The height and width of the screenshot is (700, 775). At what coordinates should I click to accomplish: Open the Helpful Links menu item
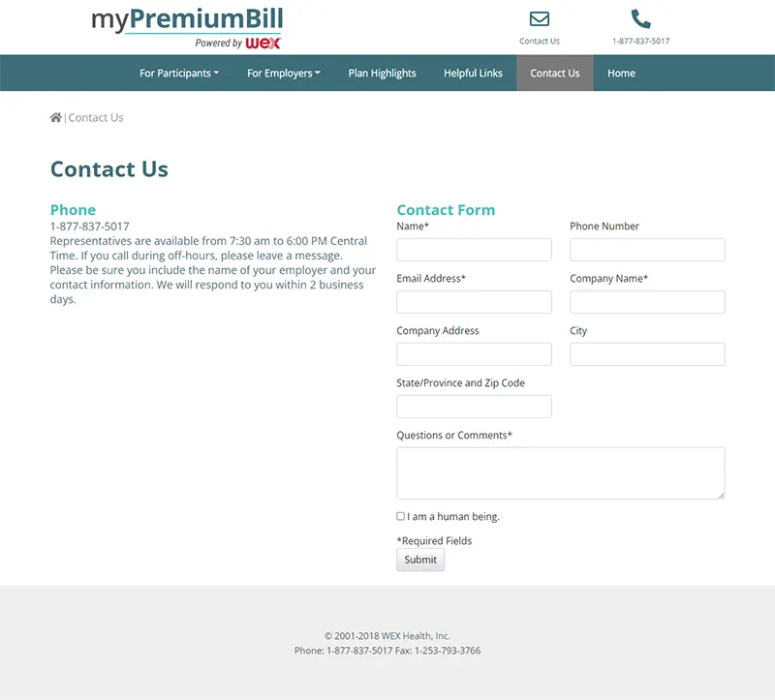coord(473,74)
